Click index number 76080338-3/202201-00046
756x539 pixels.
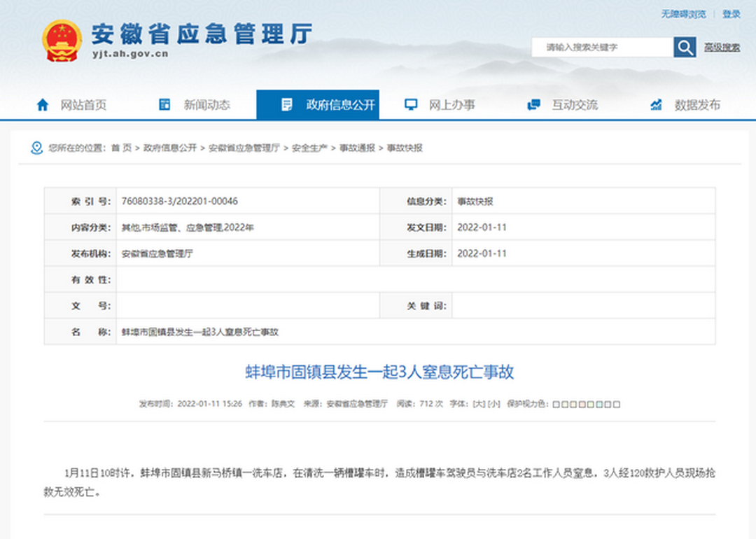coord(179,201)
